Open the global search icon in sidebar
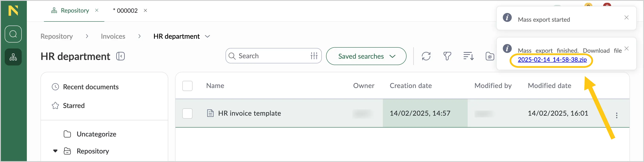 click(x=13, y=34)
